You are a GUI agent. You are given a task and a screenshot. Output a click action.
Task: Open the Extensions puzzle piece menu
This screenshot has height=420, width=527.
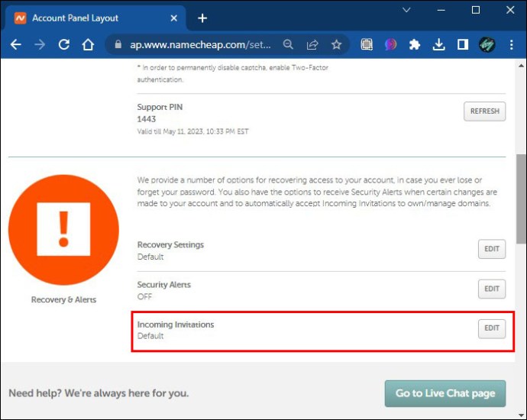[415, 44]
